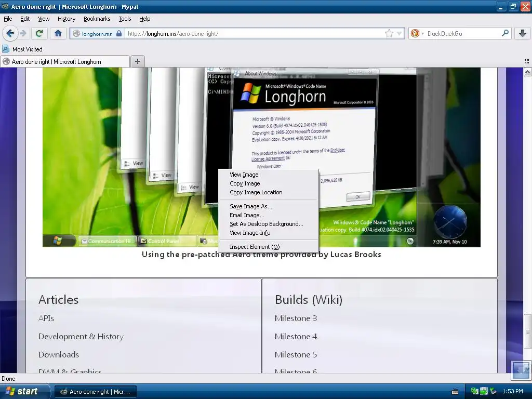Click the Builds (Wiki) heading text

tap(309, 300)
